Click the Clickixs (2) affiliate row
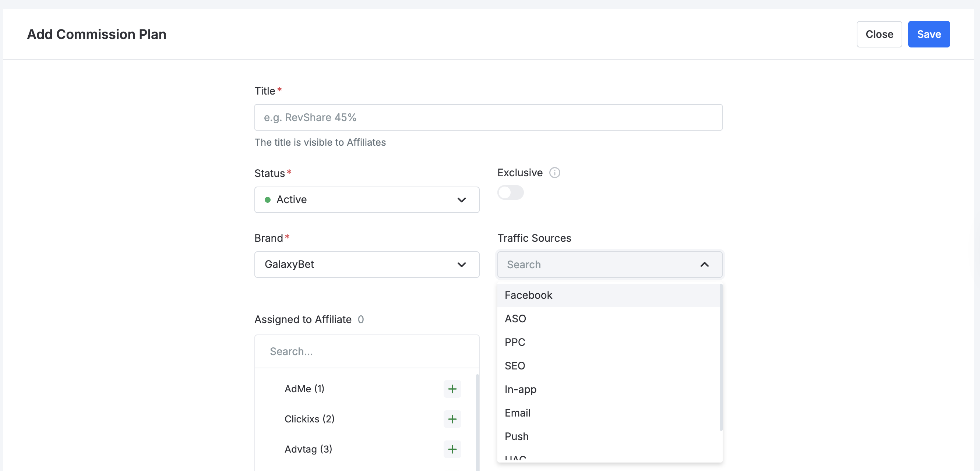Image resolution: width=980 pixels, height=471 pixels. pos(365,419)
